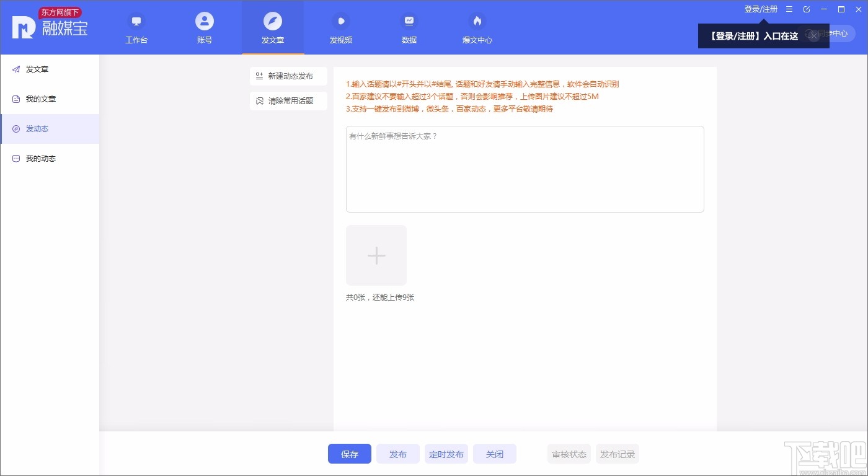Click the image upload plus placeholder

point(376,255)
